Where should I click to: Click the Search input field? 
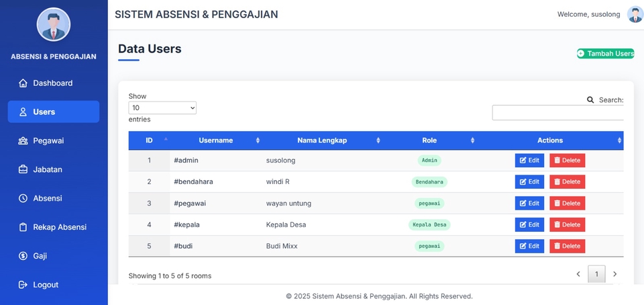[557, 113]
